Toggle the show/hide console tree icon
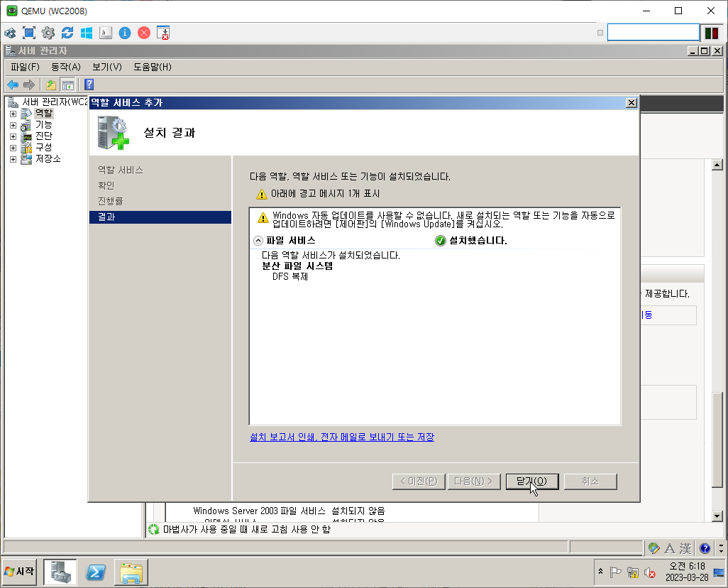 68,85
